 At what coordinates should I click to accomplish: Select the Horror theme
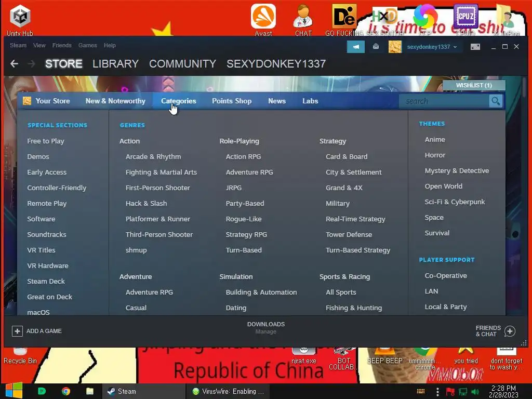coord(435,155)
